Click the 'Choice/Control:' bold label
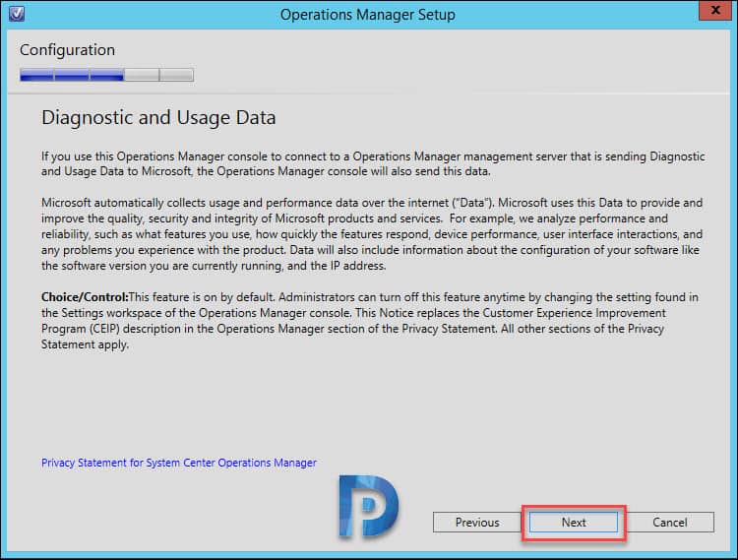Image resolution: width=738 pixels, height=560 pixels. coord(85,297)
